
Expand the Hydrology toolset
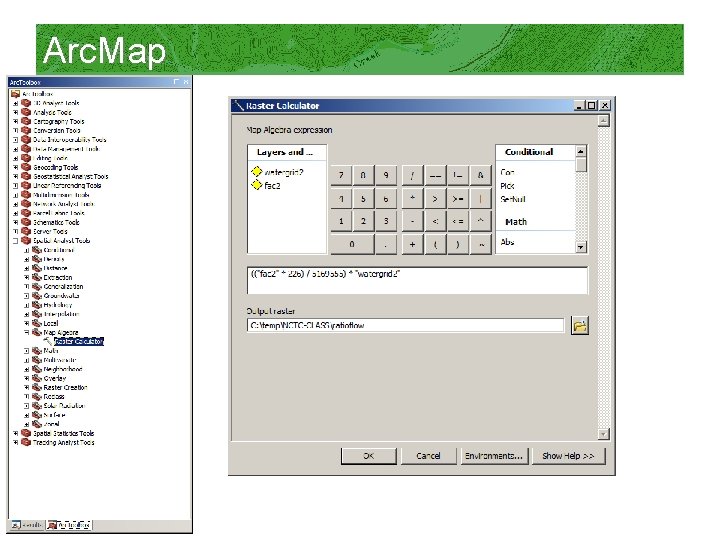pos(27,305)
